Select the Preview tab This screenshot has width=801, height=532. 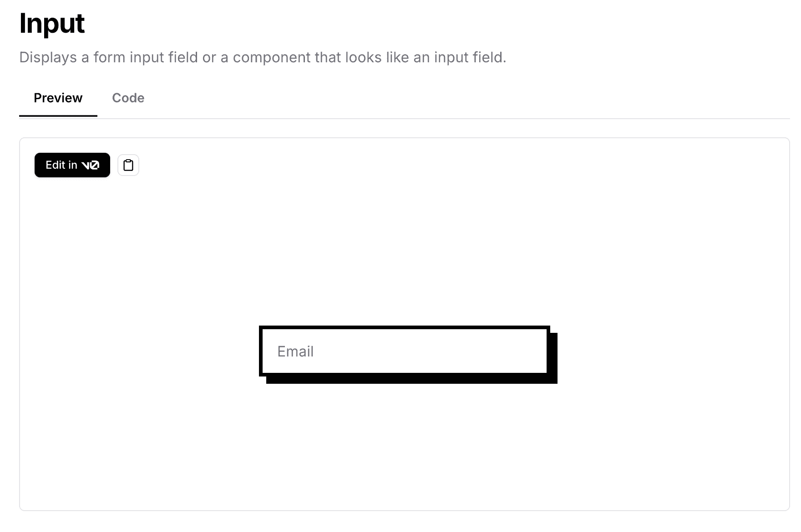(x=58, y=98)
